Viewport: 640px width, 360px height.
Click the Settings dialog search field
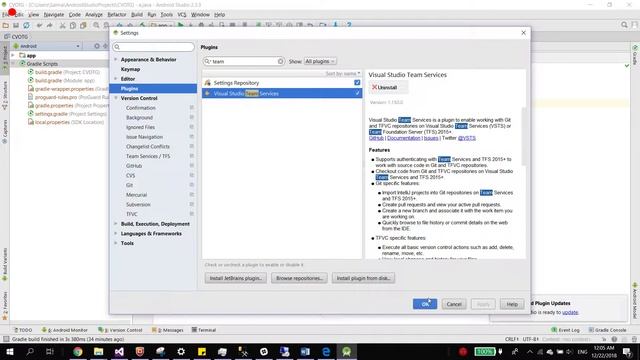tap(153, 47)
